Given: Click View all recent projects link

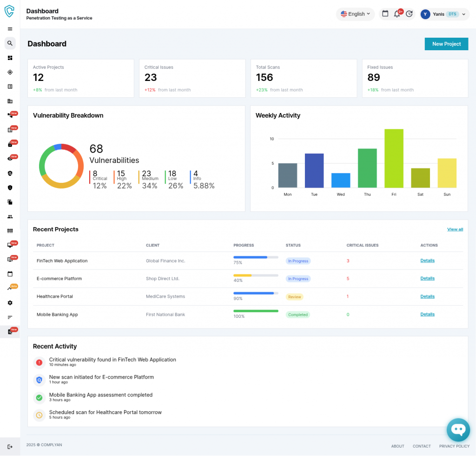Looking at the screenshot, I should point(455,229).
